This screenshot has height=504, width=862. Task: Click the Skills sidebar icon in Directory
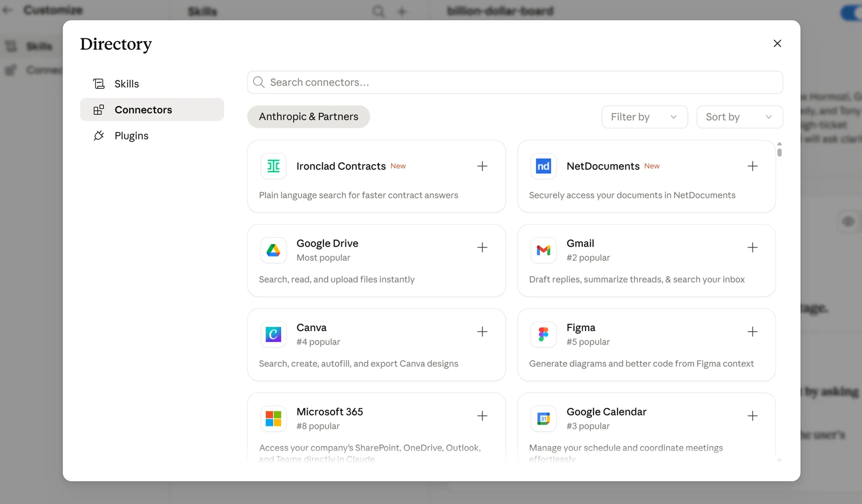pyautogui.click(x=99, y=83)
